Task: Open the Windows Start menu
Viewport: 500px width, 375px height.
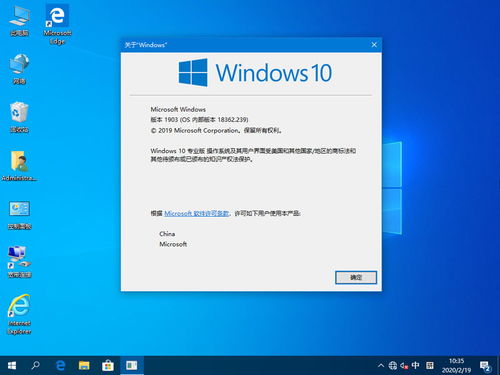Action: [12, 366]
